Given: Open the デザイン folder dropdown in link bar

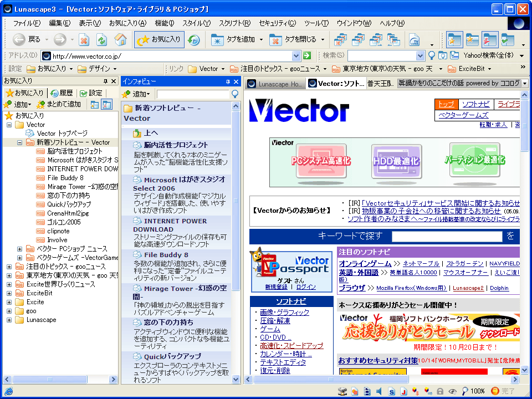Looking at the screenshot, I should pos(97,69).
